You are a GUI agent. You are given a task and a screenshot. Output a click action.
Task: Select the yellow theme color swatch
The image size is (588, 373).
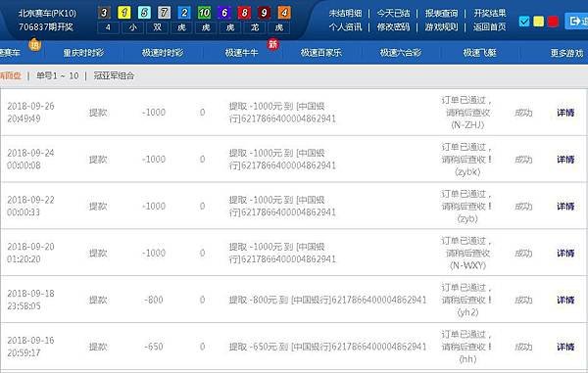tap(538, 22)
